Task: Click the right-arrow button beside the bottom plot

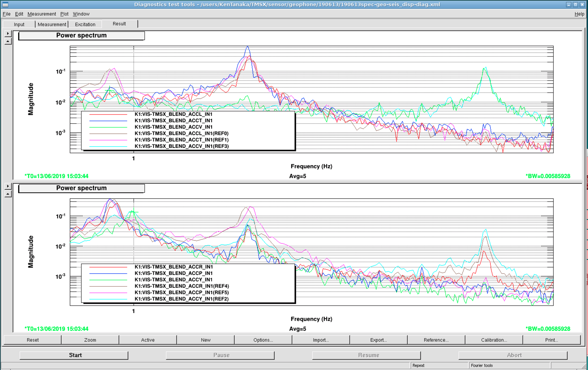Action: coord(8,186)
